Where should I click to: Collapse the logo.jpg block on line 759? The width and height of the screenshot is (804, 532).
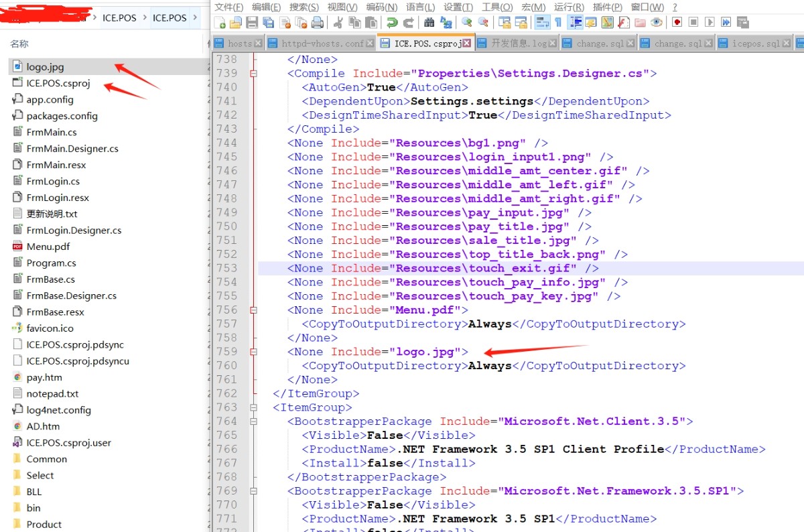[253, 351]
